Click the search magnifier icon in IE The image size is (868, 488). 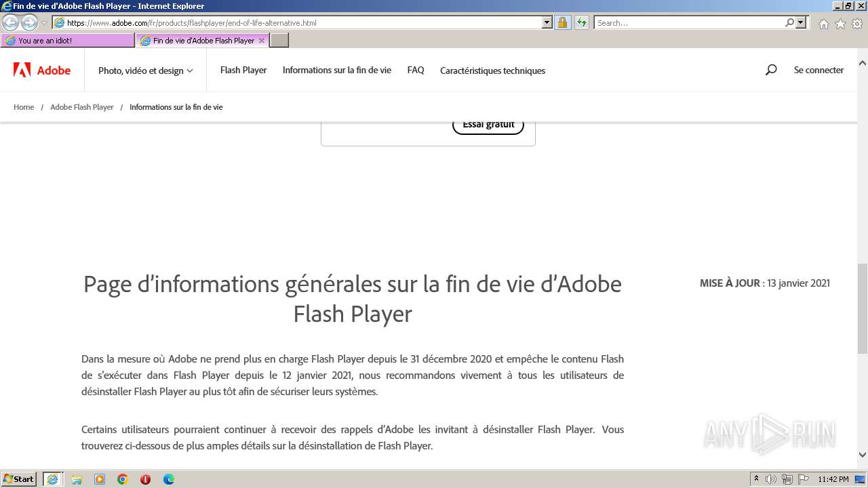click(x=789, y=22)
